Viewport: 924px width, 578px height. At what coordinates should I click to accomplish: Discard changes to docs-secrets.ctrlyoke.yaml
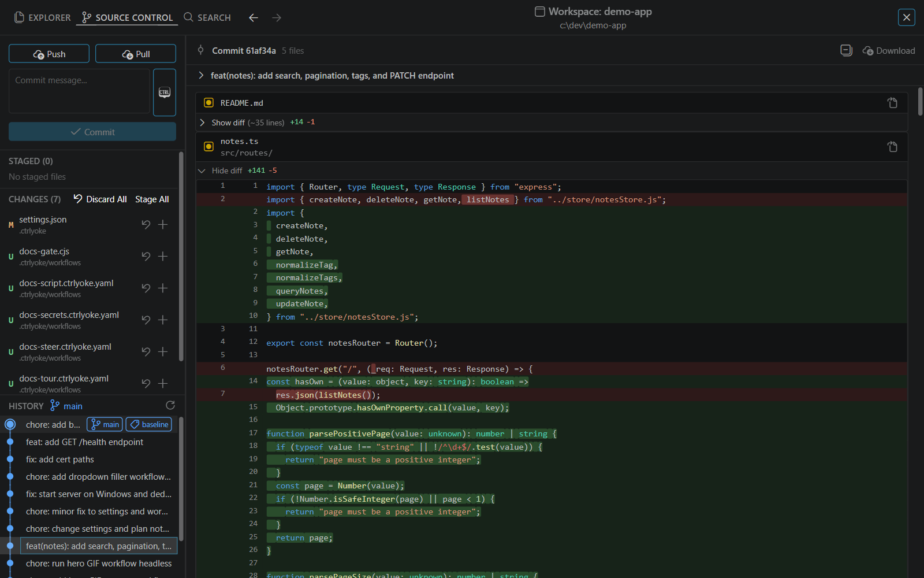146,320
